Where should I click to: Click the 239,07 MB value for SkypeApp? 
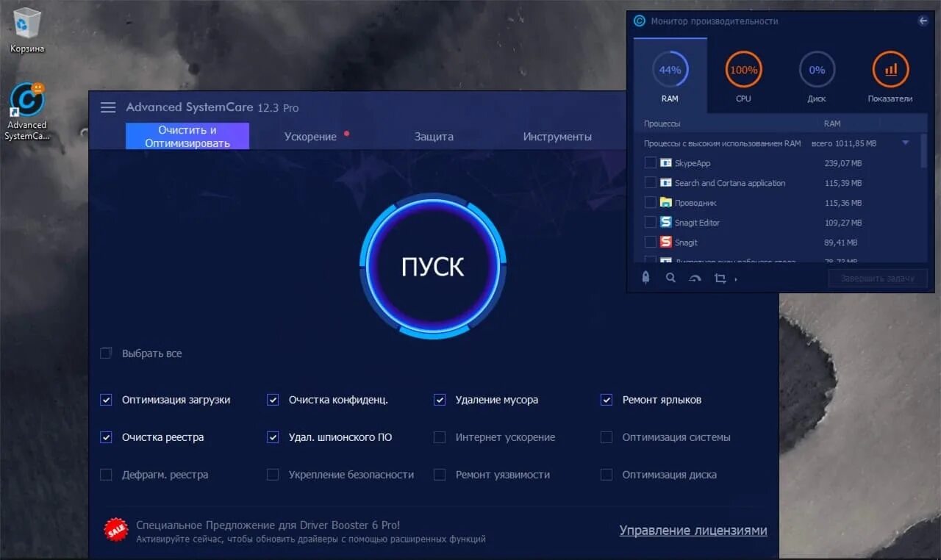pos(843,163)
